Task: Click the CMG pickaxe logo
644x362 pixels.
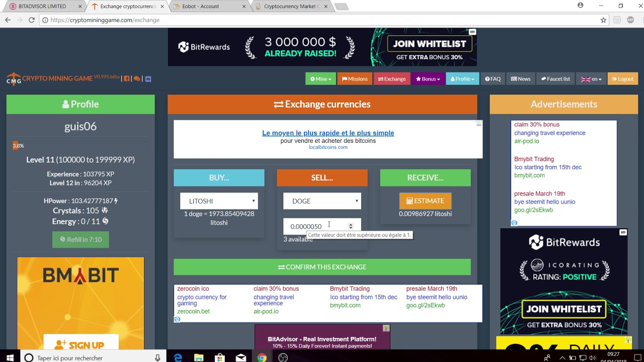Action: tap(14, 79)
